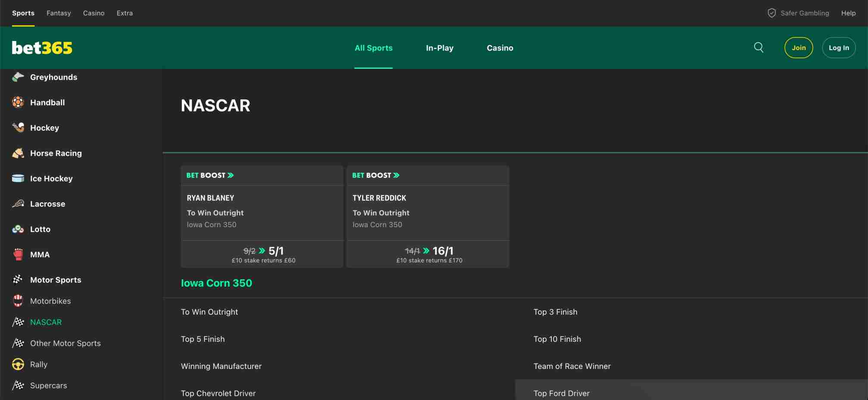The width and height of the screenshot is (868, 400).
Task: Select Tyler Reddick boosted 16/1 odds
Action: click(x=428, y=254)
